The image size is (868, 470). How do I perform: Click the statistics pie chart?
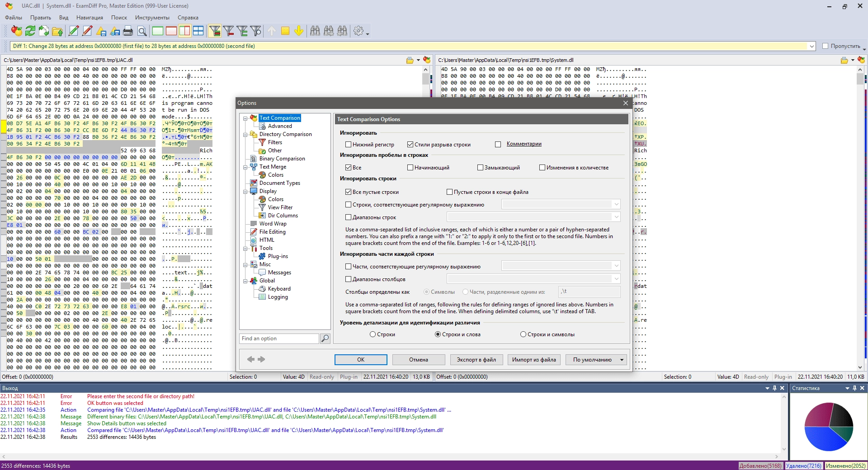pos(829,427)
